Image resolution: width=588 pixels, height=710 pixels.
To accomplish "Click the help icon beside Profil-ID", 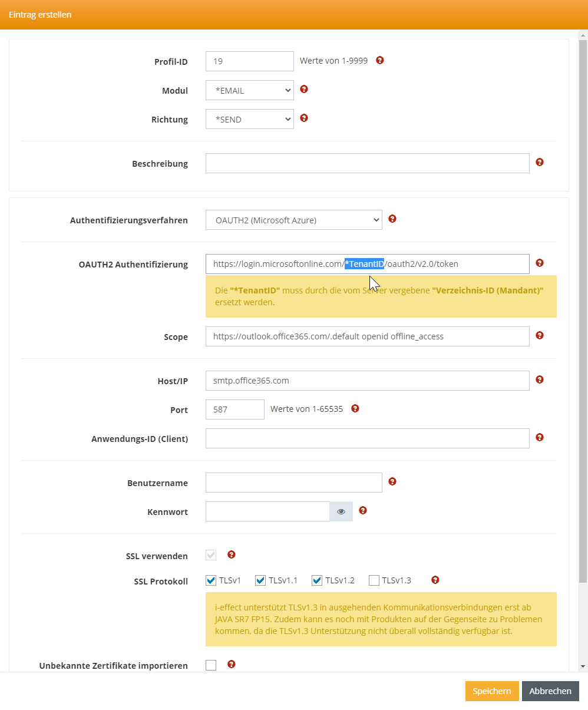I will click(380, 60).
